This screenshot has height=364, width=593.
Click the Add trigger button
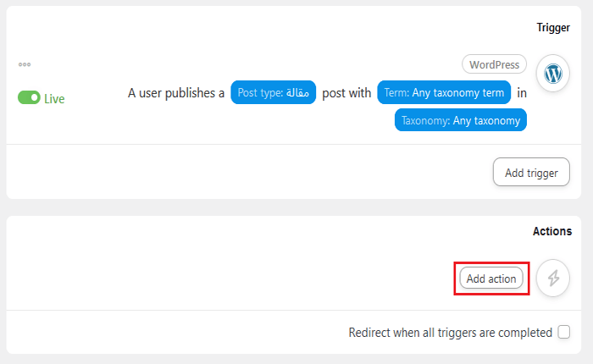[x=531, y=172]
